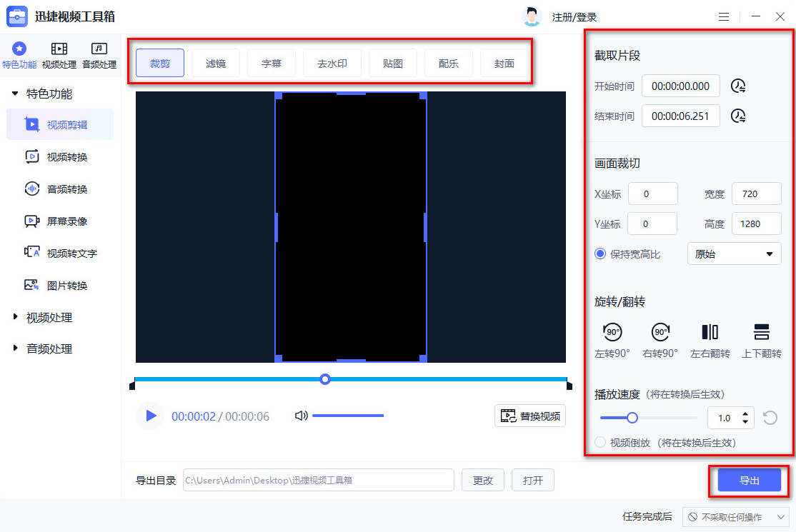
Task: Mute audio via the speaker icon
Action: click(x=301, y=416)
